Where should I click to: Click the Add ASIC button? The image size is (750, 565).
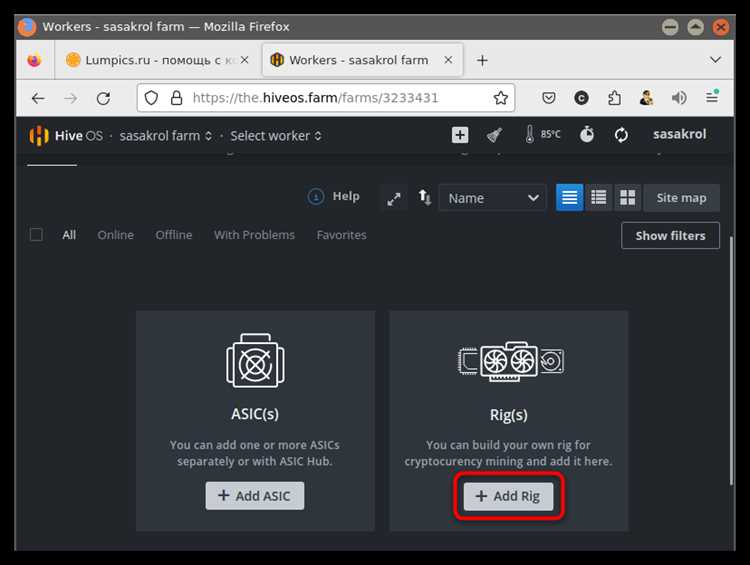254,496
